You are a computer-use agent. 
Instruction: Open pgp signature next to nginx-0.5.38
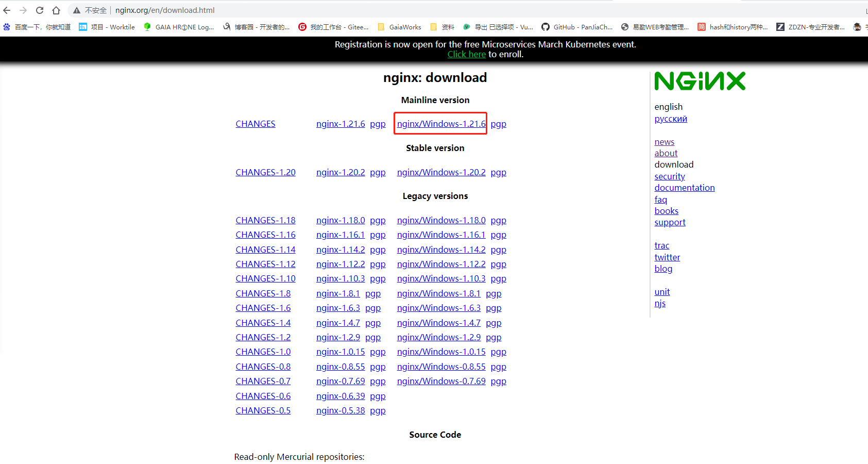point(378,411)
